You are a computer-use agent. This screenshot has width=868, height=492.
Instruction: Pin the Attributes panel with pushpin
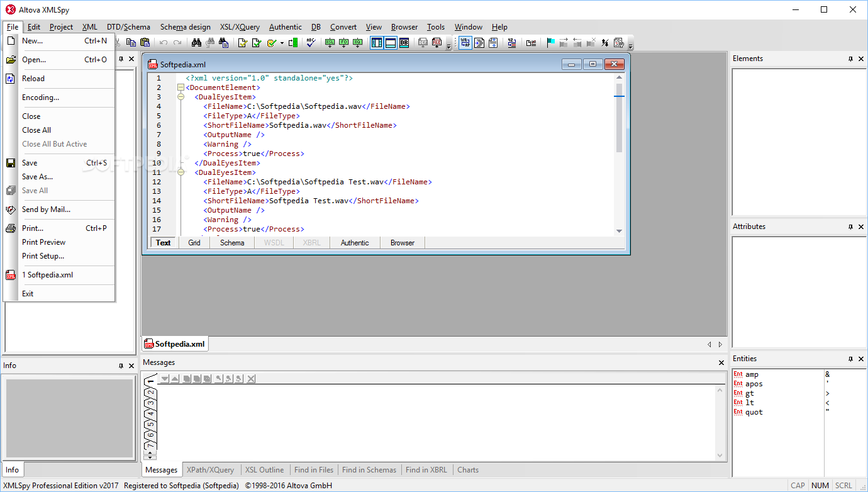coord(850,226)
